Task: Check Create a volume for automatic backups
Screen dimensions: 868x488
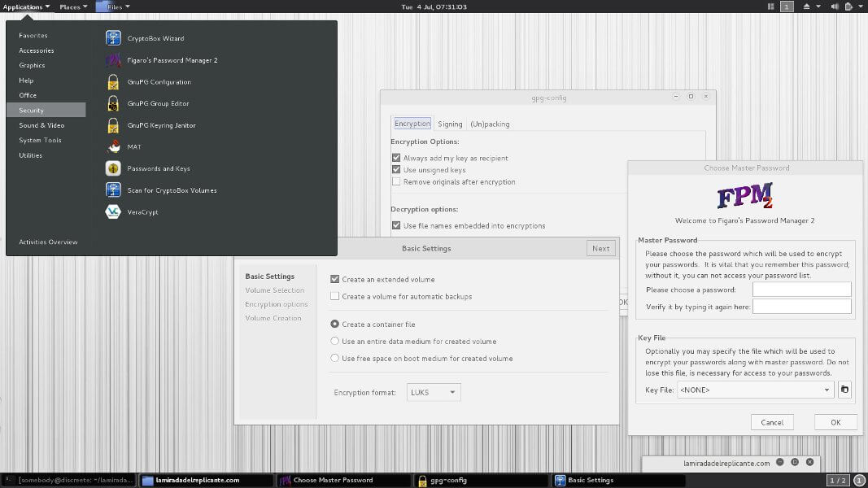Action: [335, 297]
